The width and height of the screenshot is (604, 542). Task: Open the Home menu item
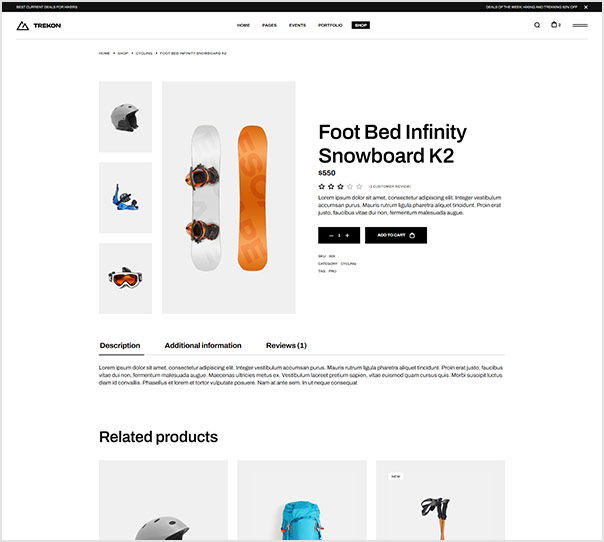(x=243, y=25)
